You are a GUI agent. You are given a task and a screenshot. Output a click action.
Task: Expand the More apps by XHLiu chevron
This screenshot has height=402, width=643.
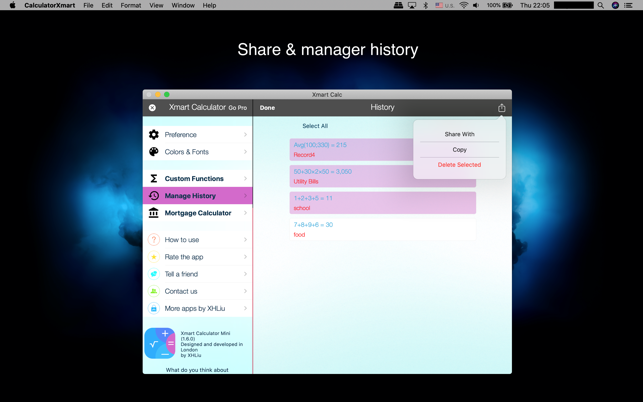coord(245,308)
